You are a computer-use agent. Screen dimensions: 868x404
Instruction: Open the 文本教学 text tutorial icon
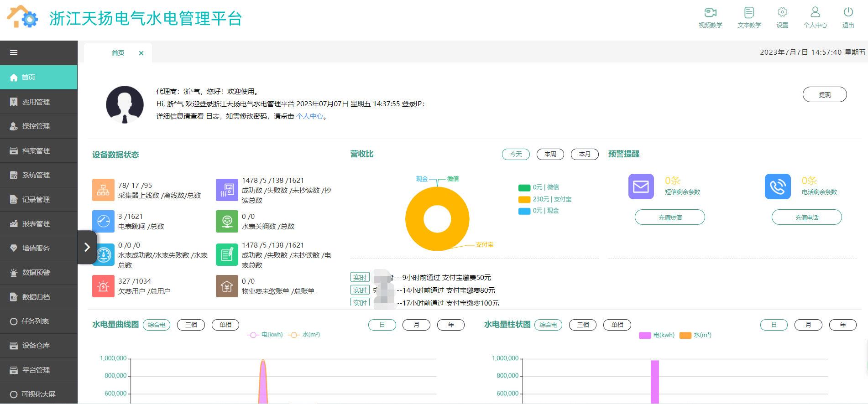point(749,13)
